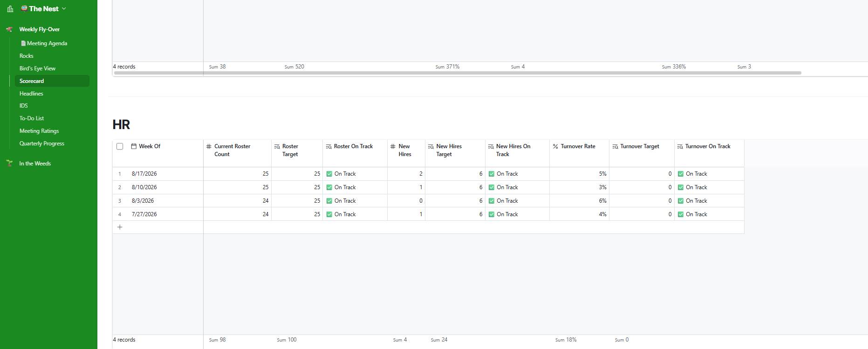The height and width of the screenshot is (349, 868).
Task: Open the Meeting Ratings page
Action: [x=39, y=131]
